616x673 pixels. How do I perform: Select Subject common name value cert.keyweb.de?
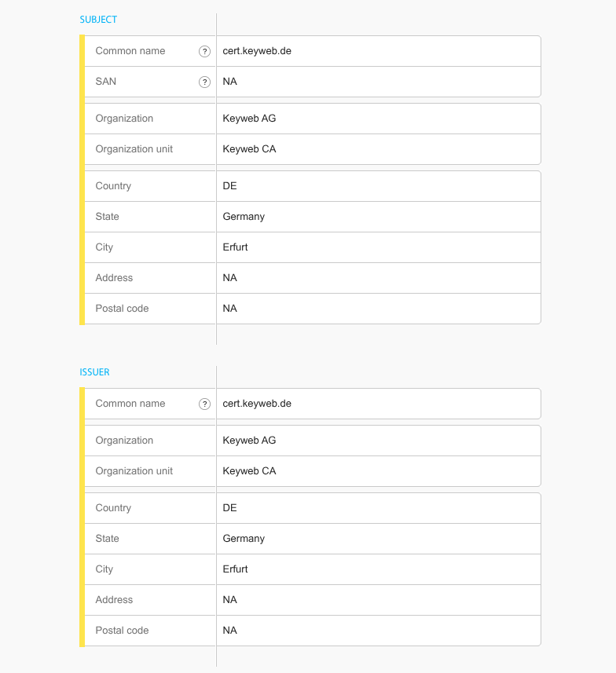257,51
